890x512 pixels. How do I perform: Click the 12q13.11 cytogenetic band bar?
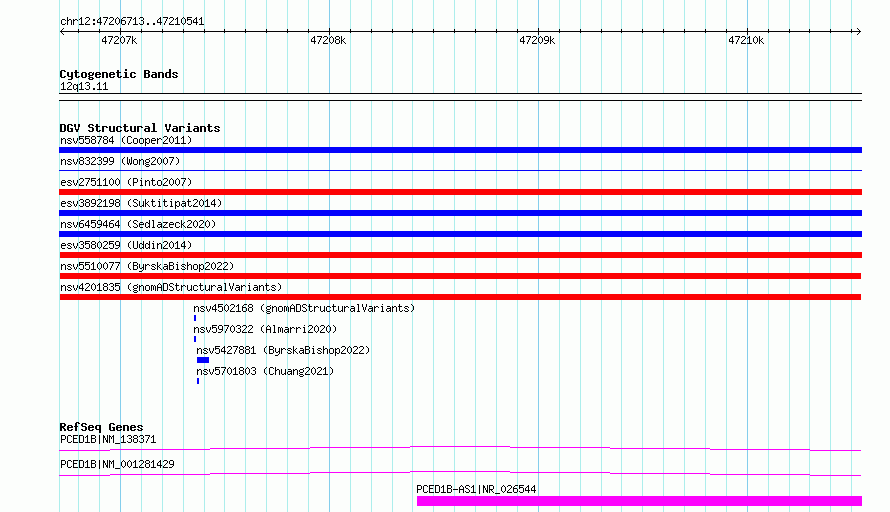tap(460, 97)
